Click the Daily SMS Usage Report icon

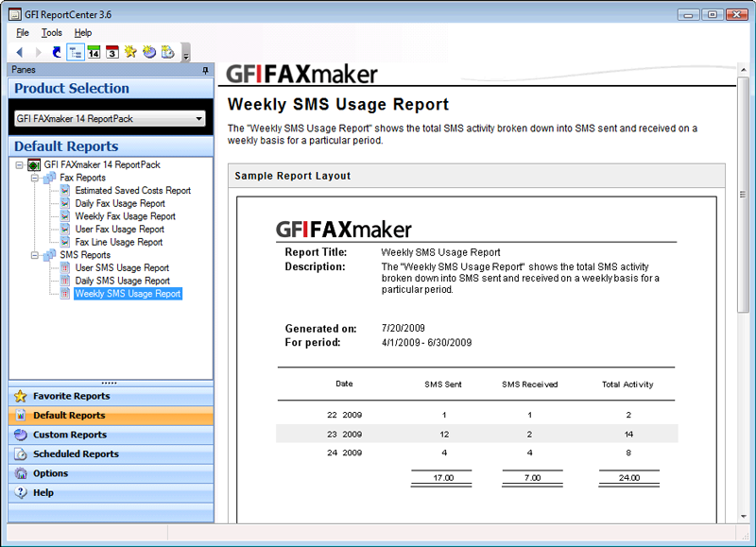[x=65, y=281]
